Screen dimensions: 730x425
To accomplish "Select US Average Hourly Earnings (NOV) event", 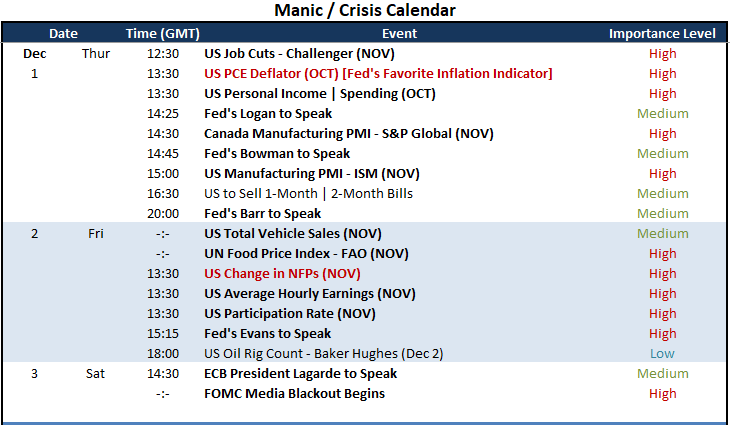I will [310, 294].
